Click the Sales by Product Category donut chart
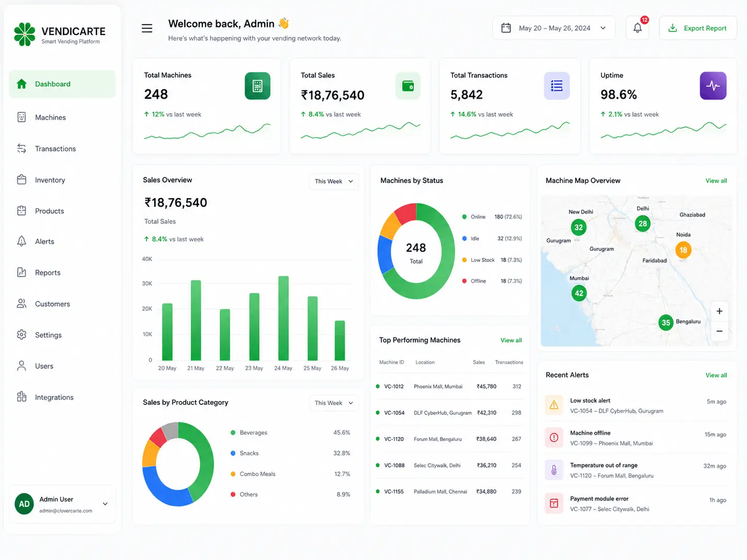The height and width of the screenshot is (560, 747). (178, 464)
